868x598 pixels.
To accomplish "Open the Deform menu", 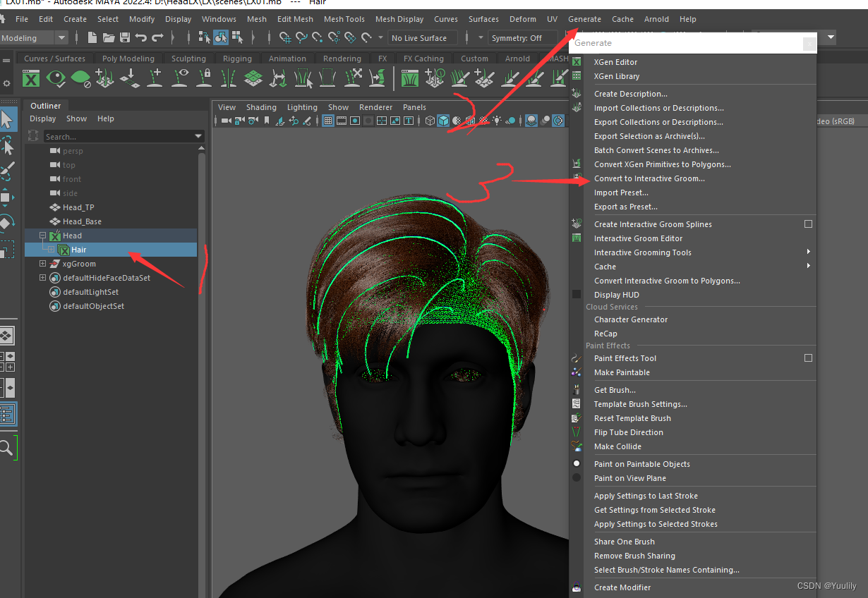I will click(523, 19).
